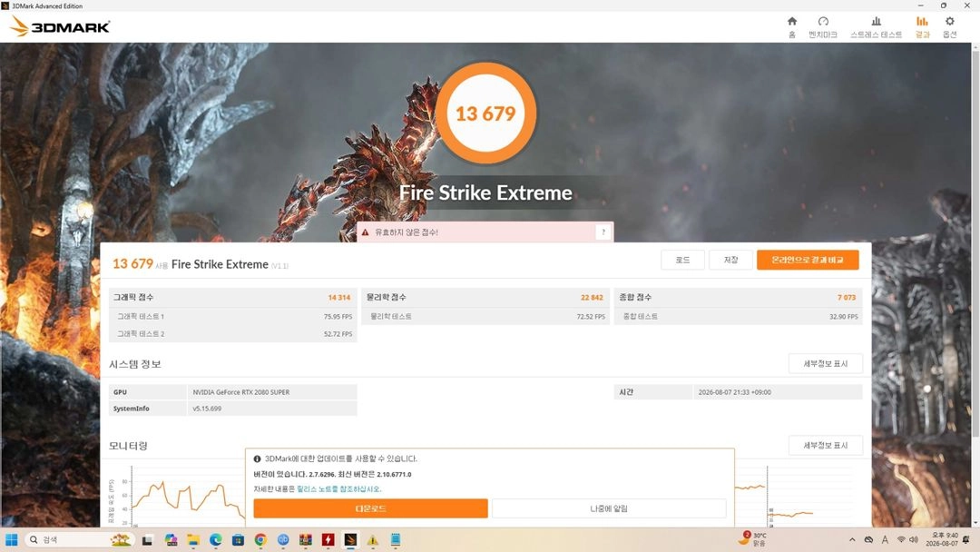The image size is (980, 552).
Task: Open the volume speaker tray icon
Action: [914, 539]
